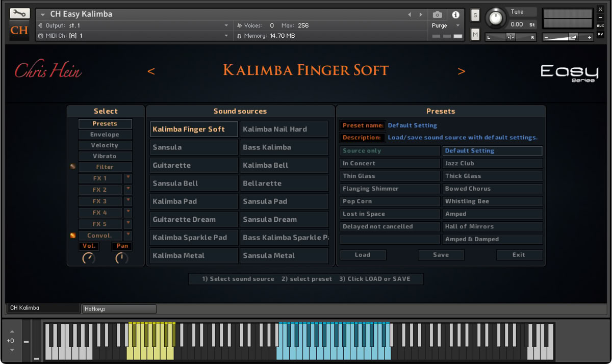Switch to the Envelope section
612x364 pixels.
[105, 135]
